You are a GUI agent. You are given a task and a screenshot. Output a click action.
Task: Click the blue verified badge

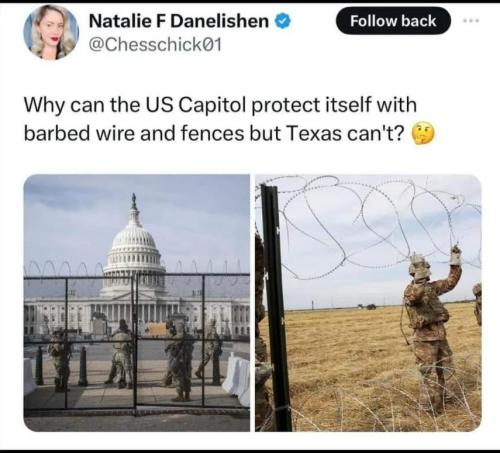[283, 21]
